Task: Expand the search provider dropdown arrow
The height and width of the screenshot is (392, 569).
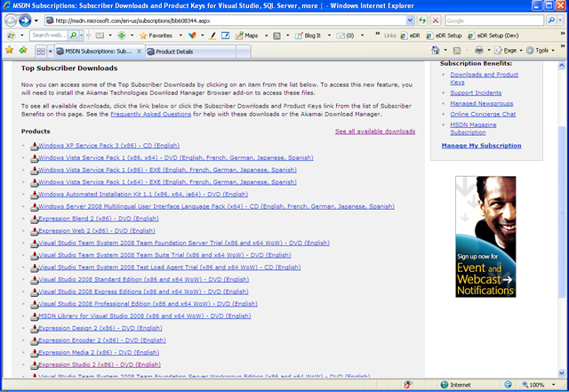Action: pos(561,20)
